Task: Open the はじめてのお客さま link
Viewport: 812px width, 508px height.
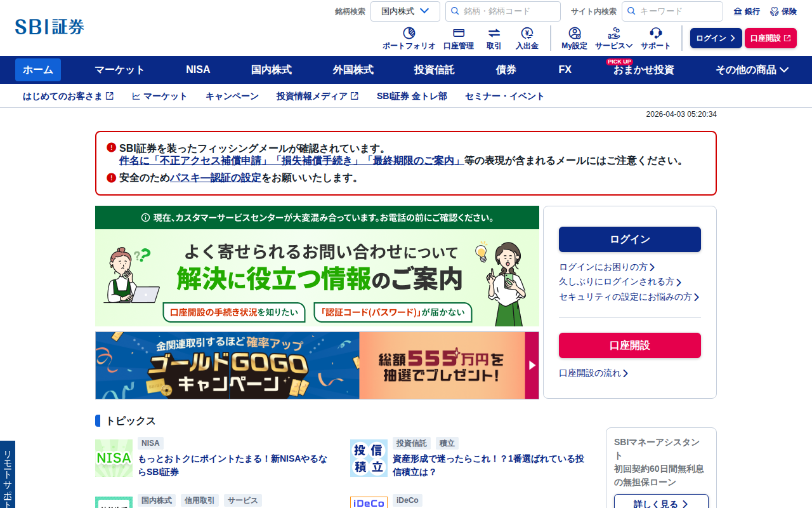Action: (69, 97)
